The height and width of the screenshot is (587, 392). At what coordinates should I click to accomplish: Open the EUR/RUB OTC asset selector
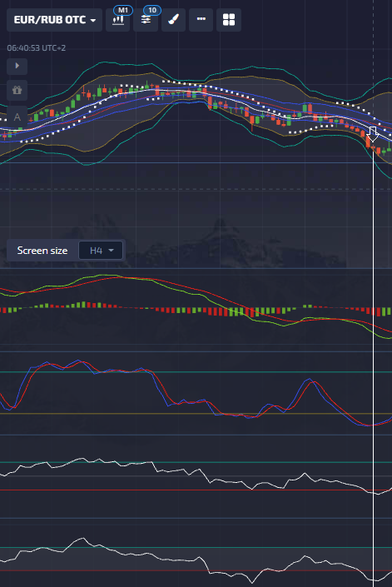[55, 20]
